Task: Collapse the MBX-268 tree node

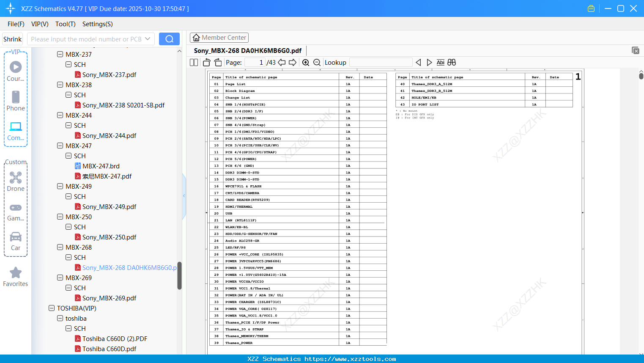Action: point(60,247)
